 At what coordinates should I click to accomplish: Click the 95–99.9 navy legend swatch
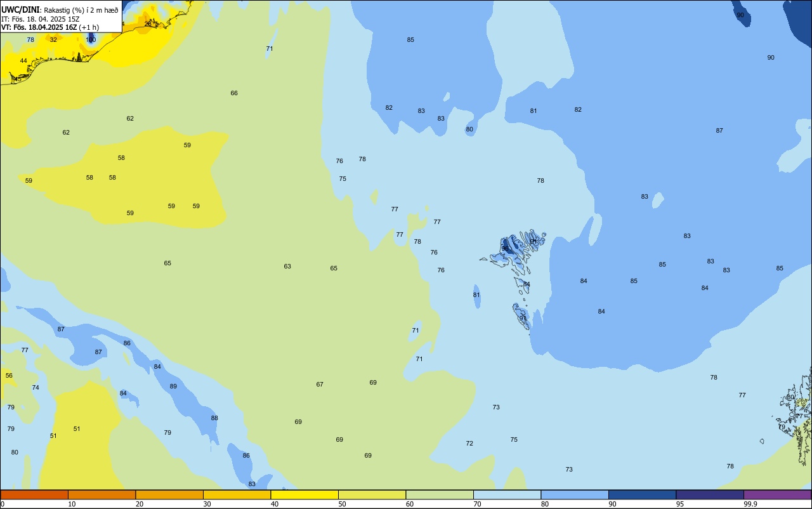710,494
